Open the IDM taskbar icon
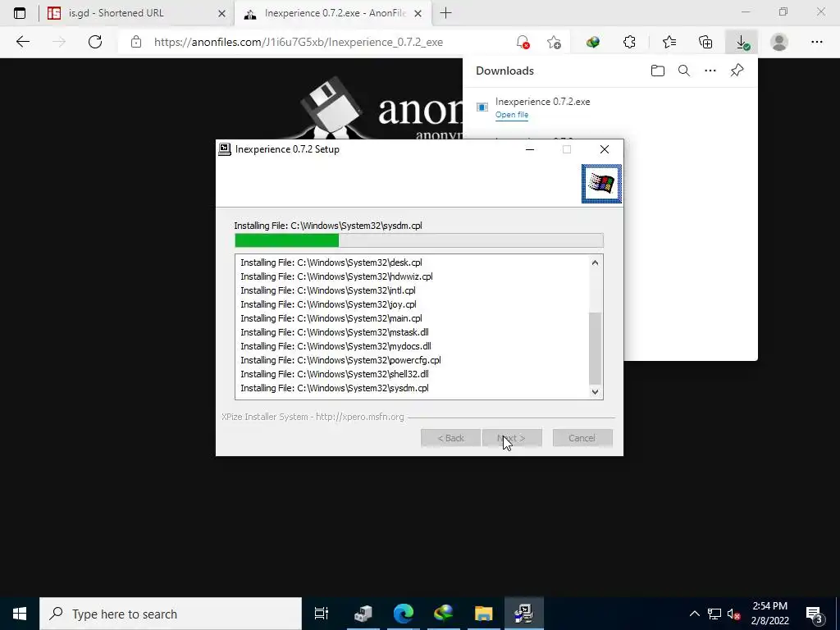 click(x=444, y=614)
